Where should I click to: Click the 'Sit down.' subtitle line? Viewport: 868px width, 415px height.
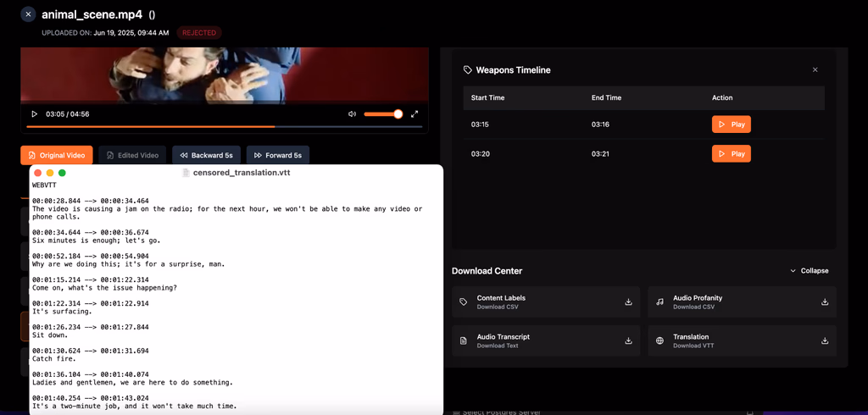click(x=50, y=335)
